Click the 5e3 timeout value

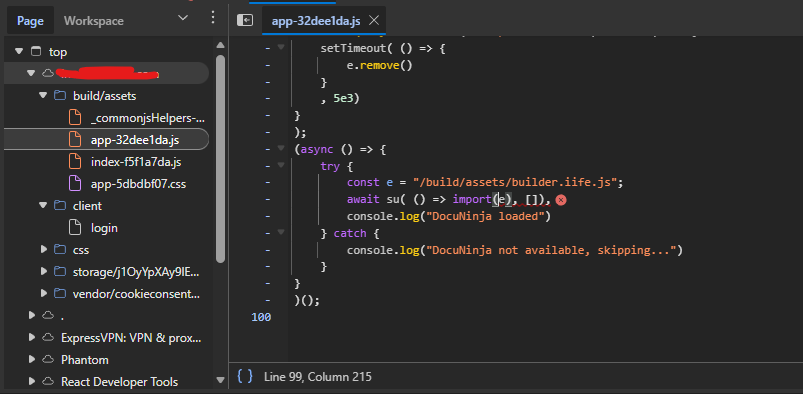[343, 99]
